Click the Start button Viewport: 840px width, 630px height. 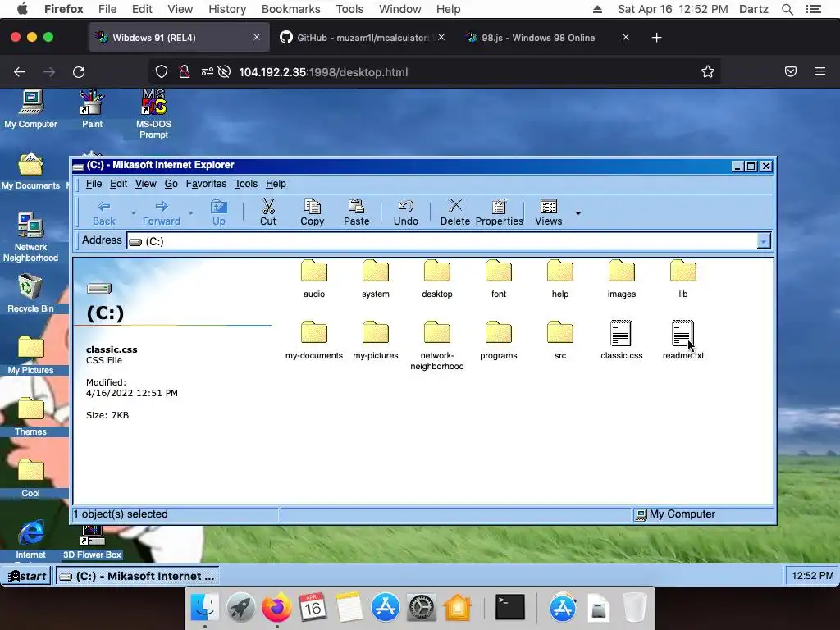(x=26, y=576)
